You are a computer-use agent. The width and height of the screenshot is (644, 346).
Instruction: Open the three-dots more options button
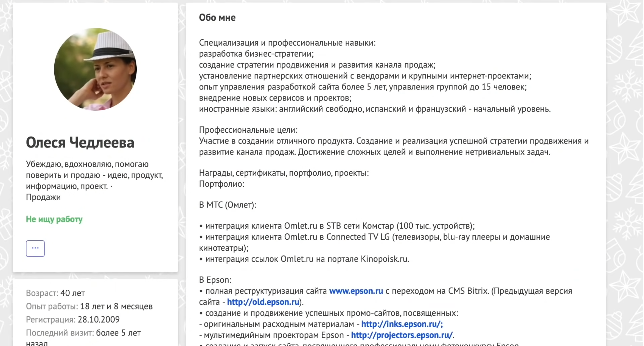click(35, 248)
